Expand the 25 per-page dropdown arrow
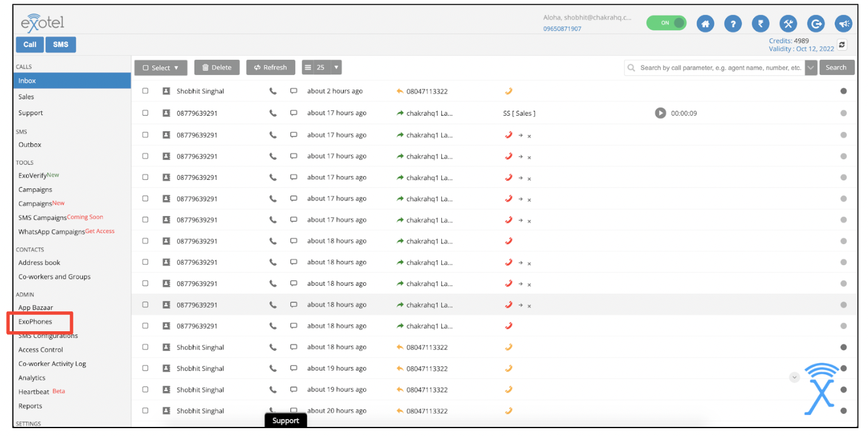This screenshot has height=436, width=868. [336, 68]
